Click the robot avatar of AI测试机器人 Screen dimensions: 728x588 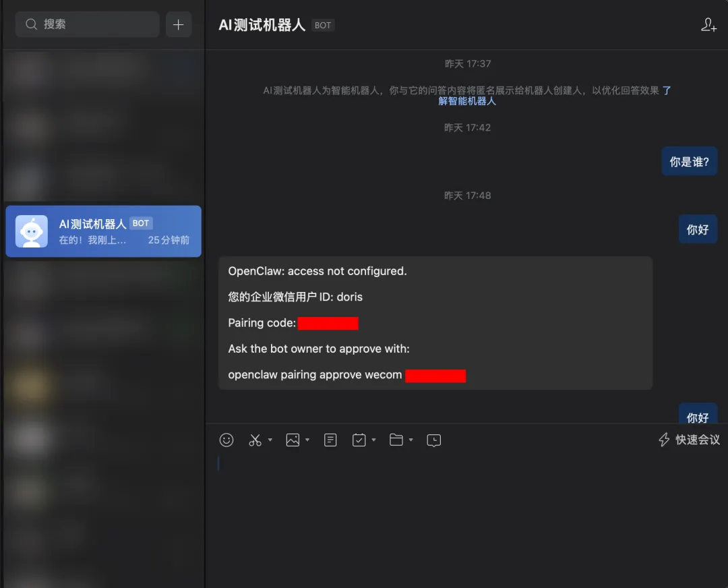pyautogui.click(x=32, y=231)
